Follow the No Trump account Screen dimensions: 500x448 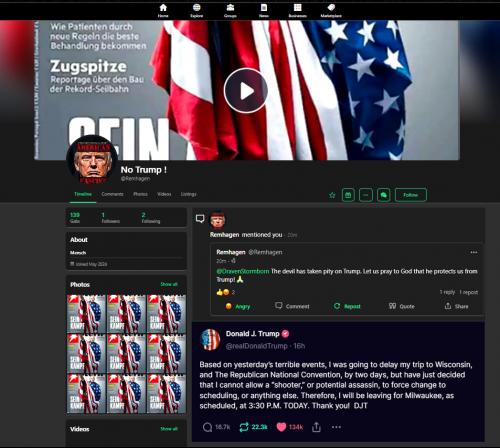(411, 195)
